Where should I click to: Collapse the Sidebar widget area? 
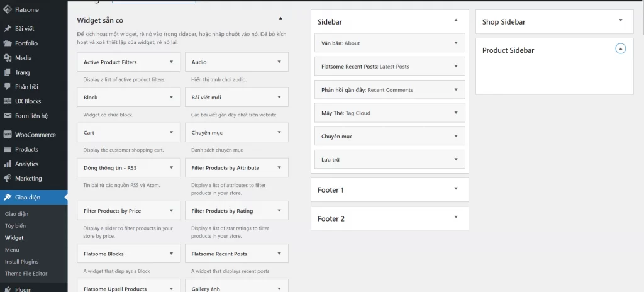455,20
